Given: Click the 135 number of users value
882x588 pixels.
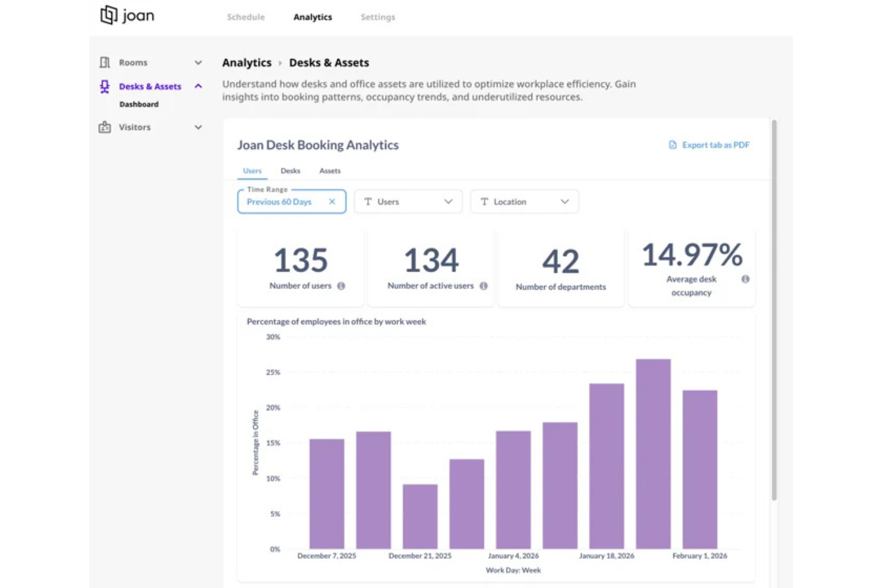Looking at the screenshot, I should 301,260.
